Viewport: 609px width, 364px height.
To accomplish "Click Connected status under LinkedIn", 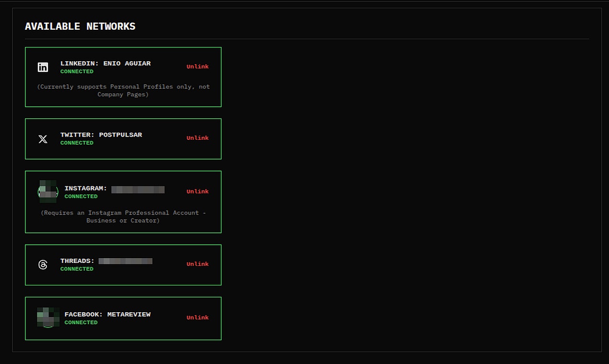I will click(x=77, y=71).
